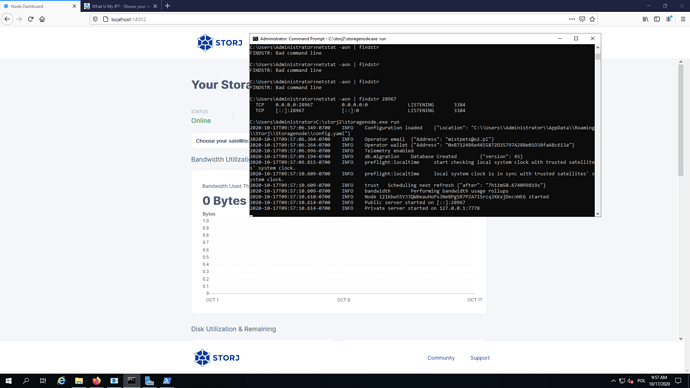This screenshot has width=690, height=388.
Task: Open Windows notification center
Action: (x=679, y=381)
